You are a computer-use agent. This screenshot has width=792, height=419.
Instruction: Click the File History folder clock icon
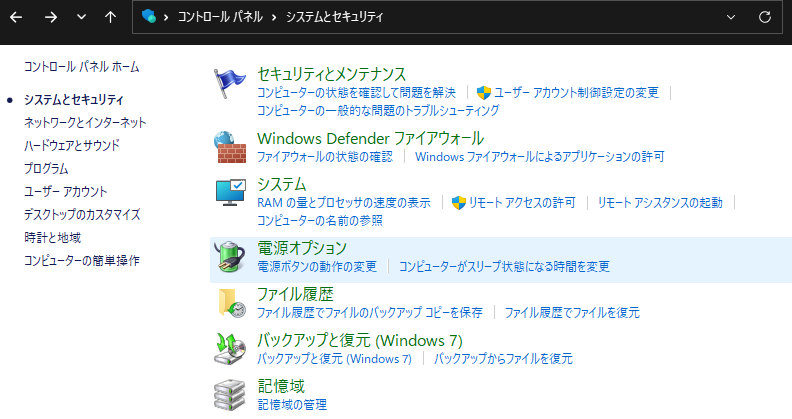(232, 303)
